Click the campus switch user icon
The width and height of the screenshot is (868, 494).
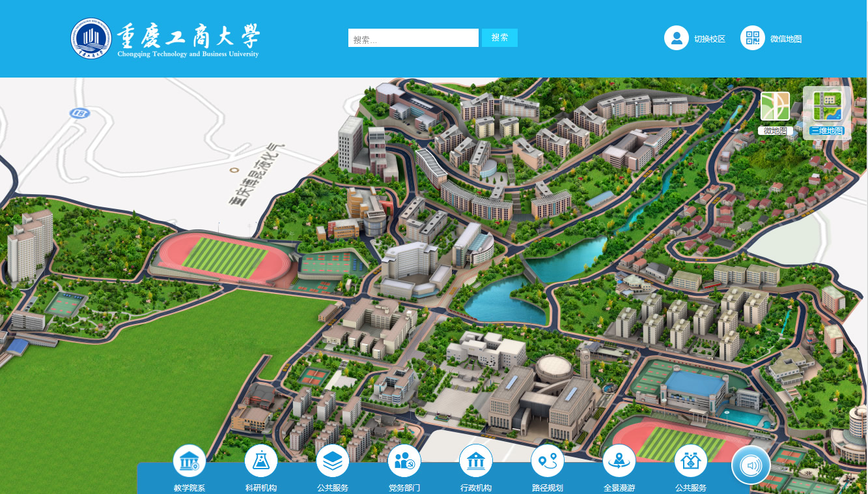pyautogui.click(x=677, y=38)
